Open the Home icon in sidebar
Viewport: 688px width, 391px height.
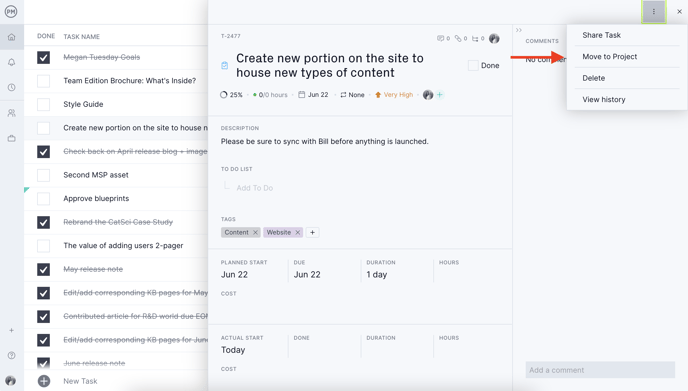coord(11,37)
